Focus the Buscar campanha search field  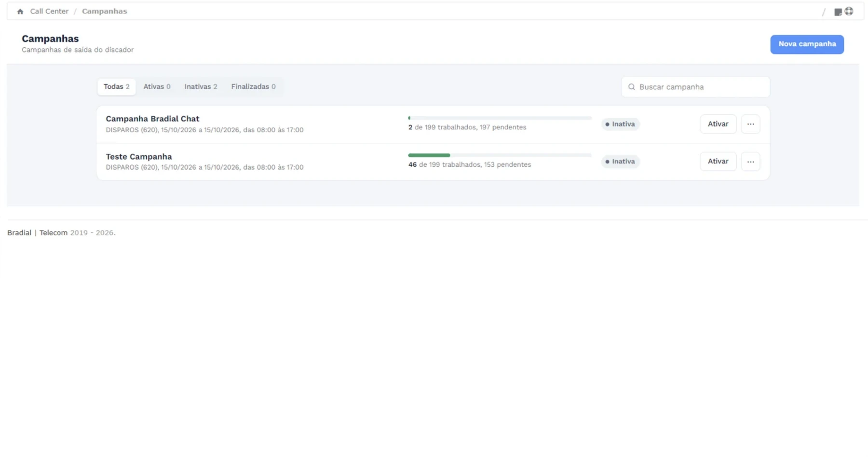click(x=695, y=87)
